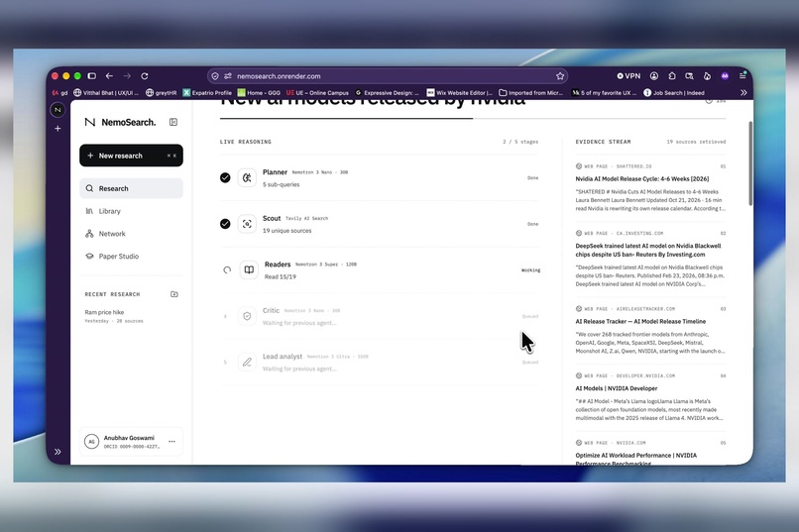Open Vitthal Bhat UX/UI bookmark
This screenshot has width=799, height=532.
[x=106, y=93]
